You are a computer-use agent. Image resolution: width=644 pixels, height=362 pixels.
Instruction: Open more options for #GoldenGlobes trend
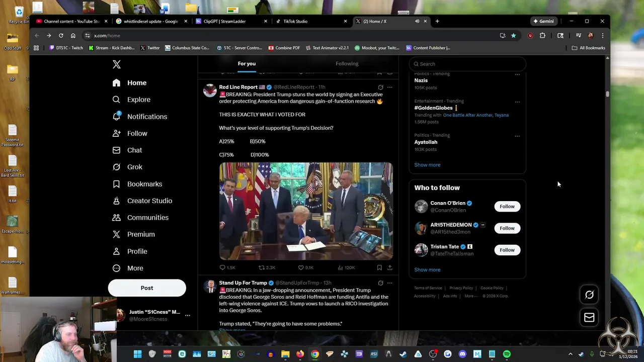[517, 102]
